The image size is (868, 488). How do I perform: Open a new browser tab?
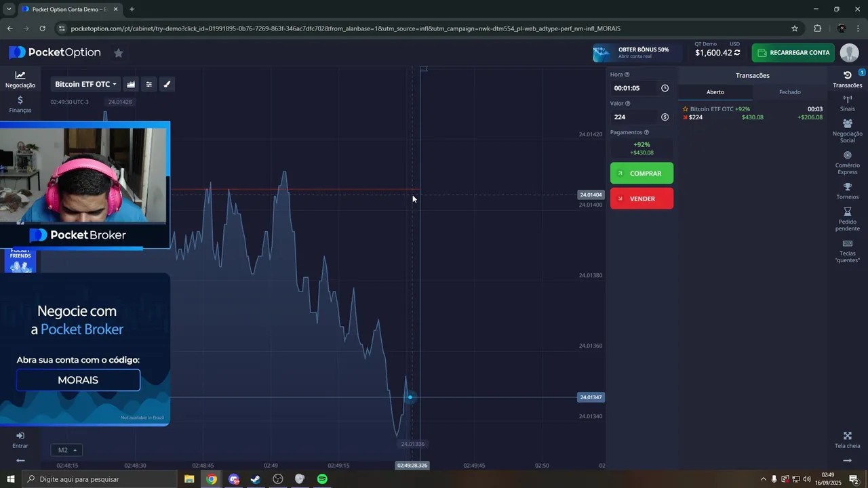[132, 9]
